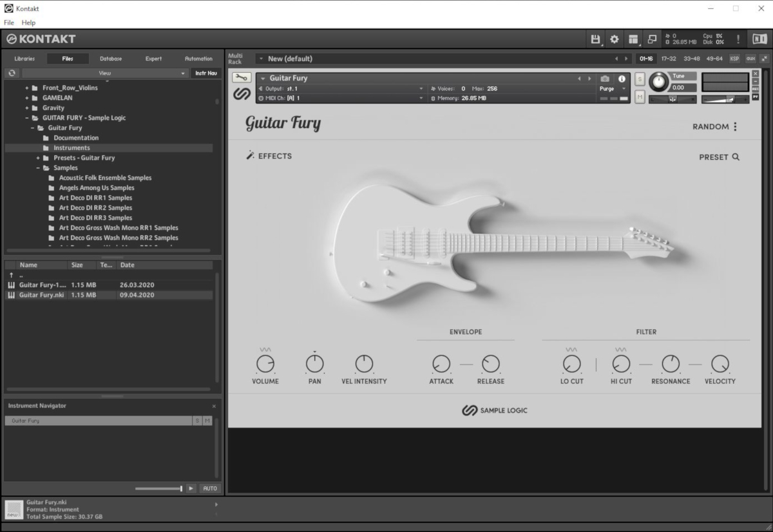Select previous instrument preset arrow
The image size is (773, 532).
(x=580, y=79)
